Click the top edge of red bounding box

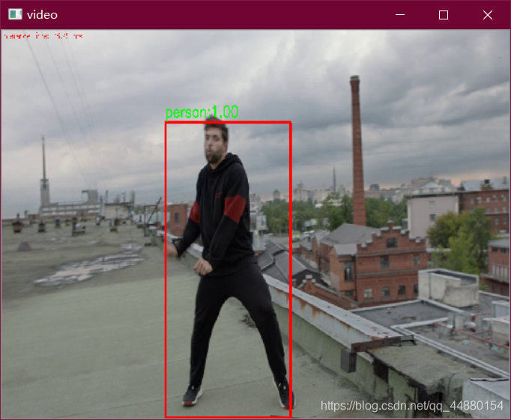pyautogui.click(x=228, y=123)
